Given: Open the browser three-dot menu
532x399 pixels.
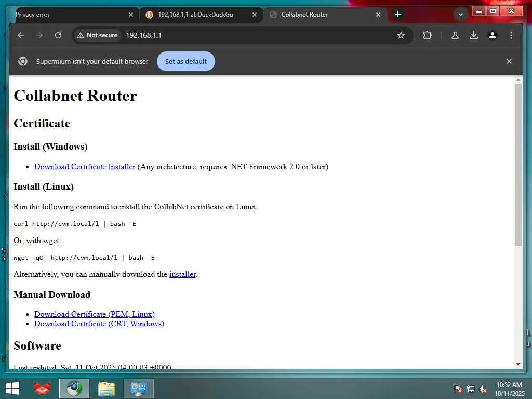Looking at the screenshot, I should point(511,35).
